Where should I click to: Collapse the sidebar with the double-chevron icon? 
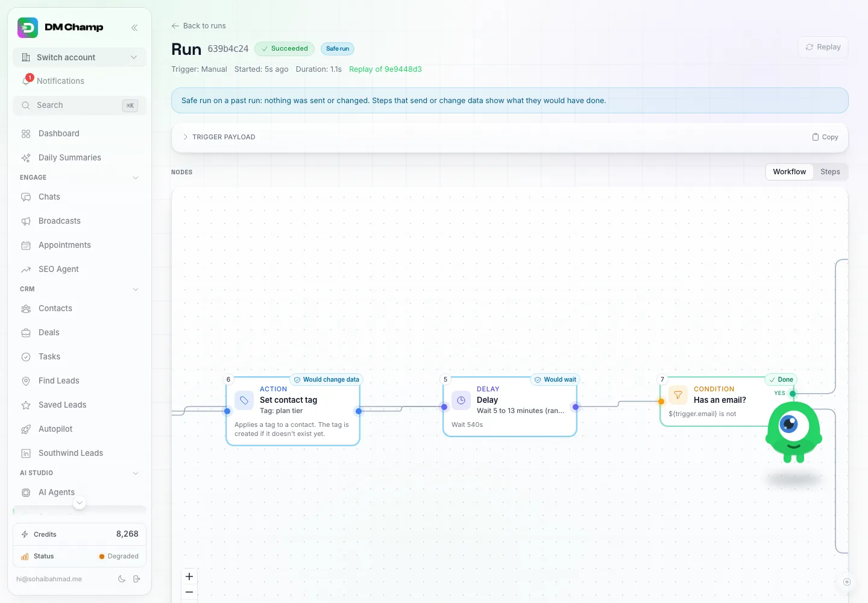134,28
